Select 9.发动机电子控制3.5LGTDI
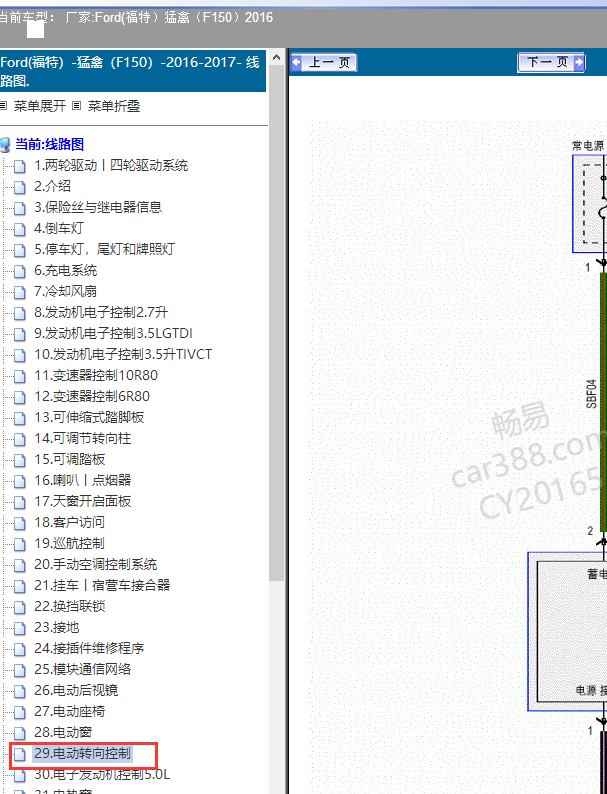 pos(113,333)
